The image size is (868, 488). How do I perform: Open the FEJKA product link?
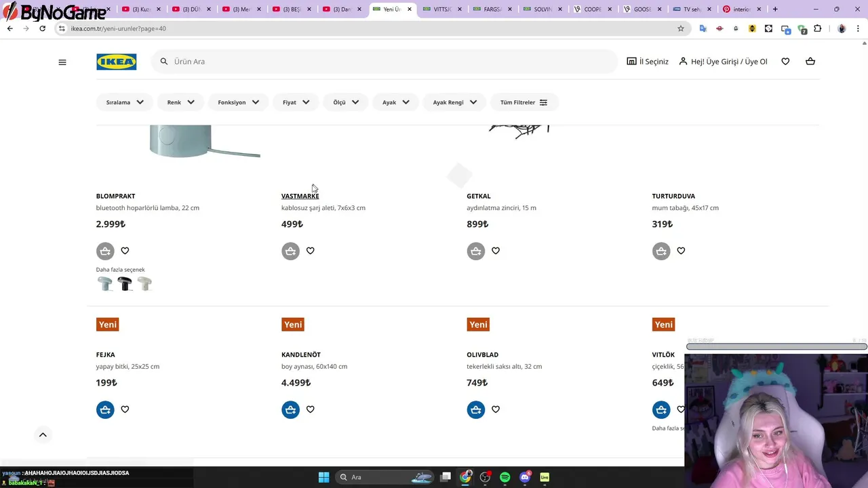click(105, 354)
